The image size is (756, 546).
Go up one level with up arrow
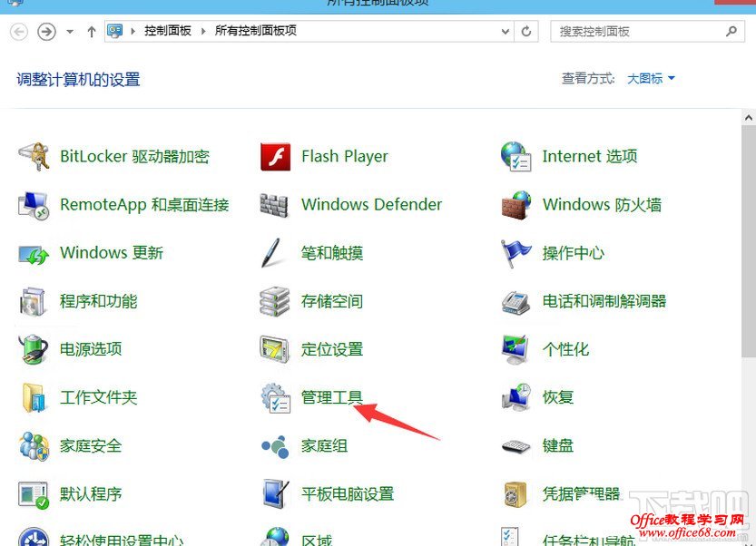(92, 32)
